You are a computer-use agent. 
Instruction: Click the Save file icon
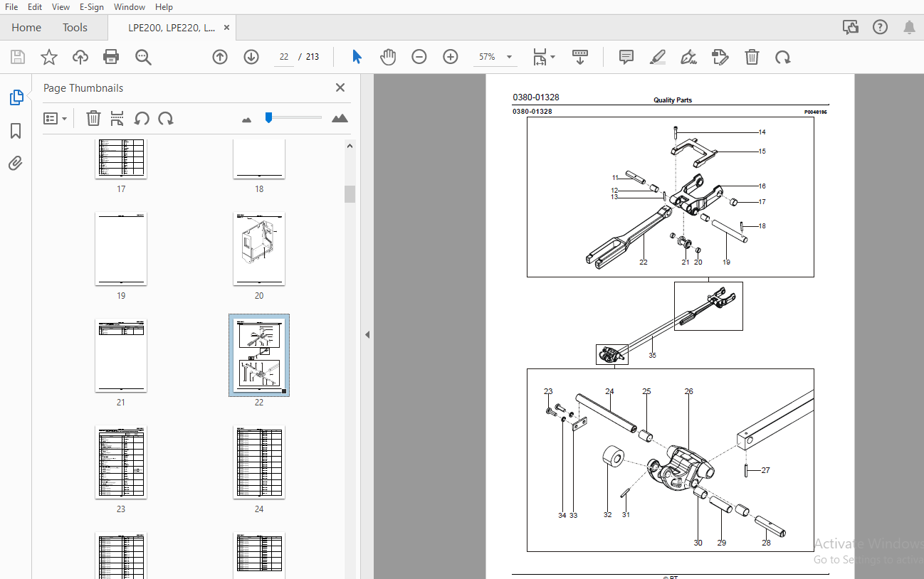pos(18,57)
